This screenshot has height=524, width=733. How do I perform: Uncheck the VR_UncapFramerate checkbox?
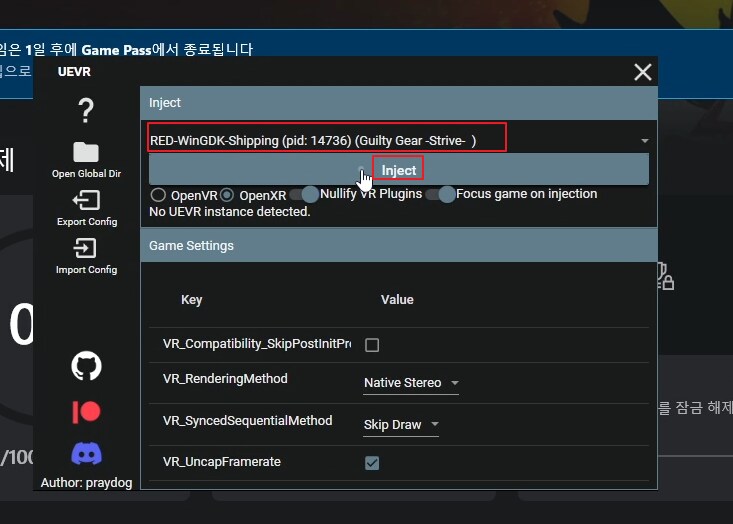click(x=372, y=462)
